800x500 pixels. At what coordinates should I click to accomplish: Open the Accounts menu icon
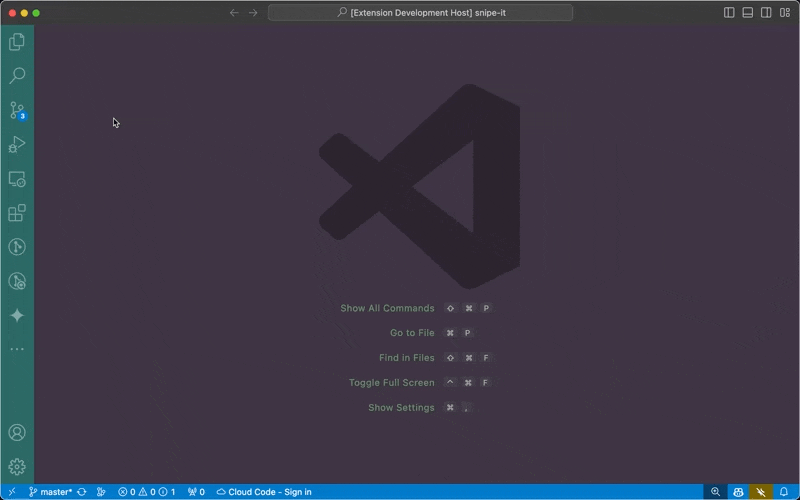[x=17, y=433]
